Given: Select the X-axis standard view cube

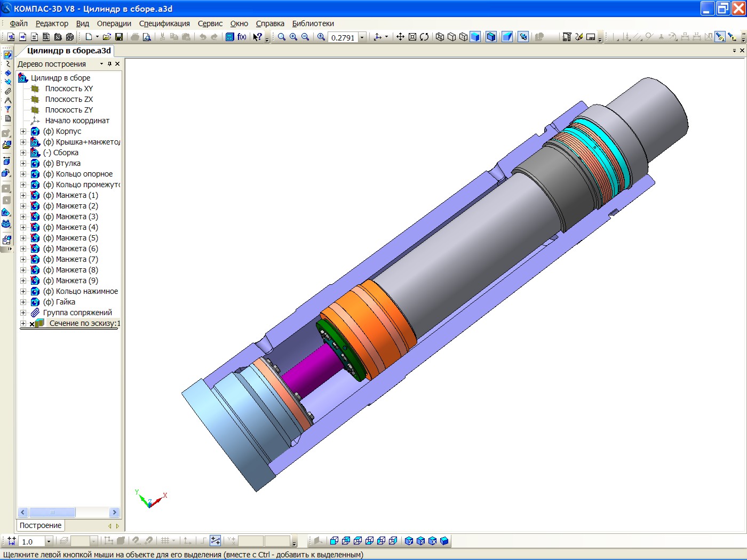Looking at the screenshot, I should [x=432, y=541].
